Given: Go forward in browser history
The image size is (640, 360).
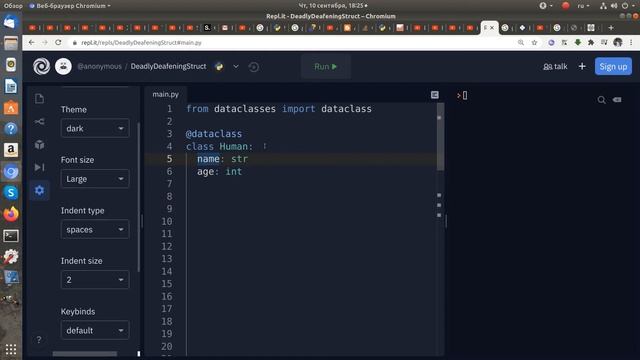Looking at the screenshot, I should tap(44, 42).
